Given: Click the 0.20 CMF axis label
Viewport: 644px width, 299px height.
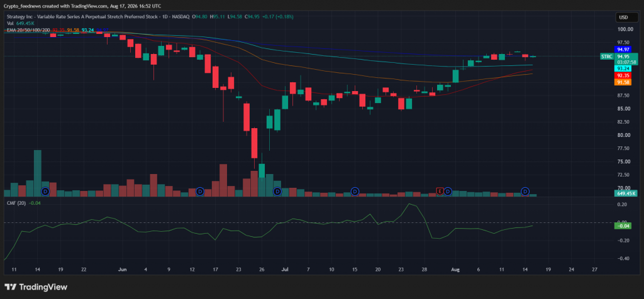Looking at the screenshot, I should [x=622, y=204].
